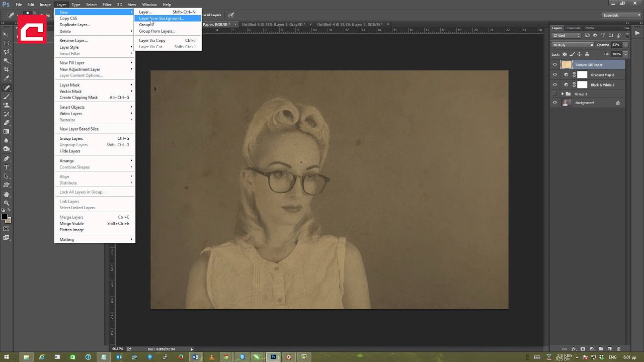Screen dimensions: 644x362
Task: Hide the Background layer
Action: 555,103
